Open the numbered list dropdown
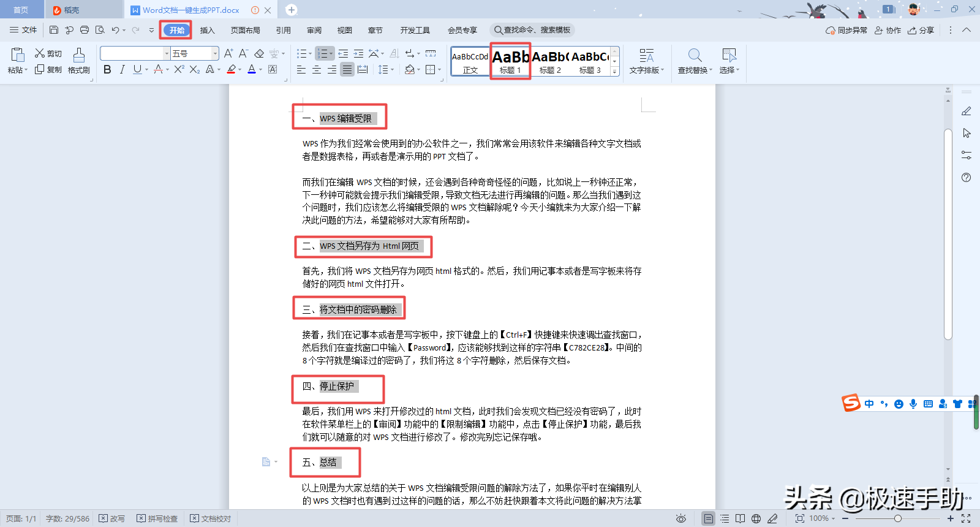Image resolution: width=980 pixels, height=527 pixels. (331, 54)
